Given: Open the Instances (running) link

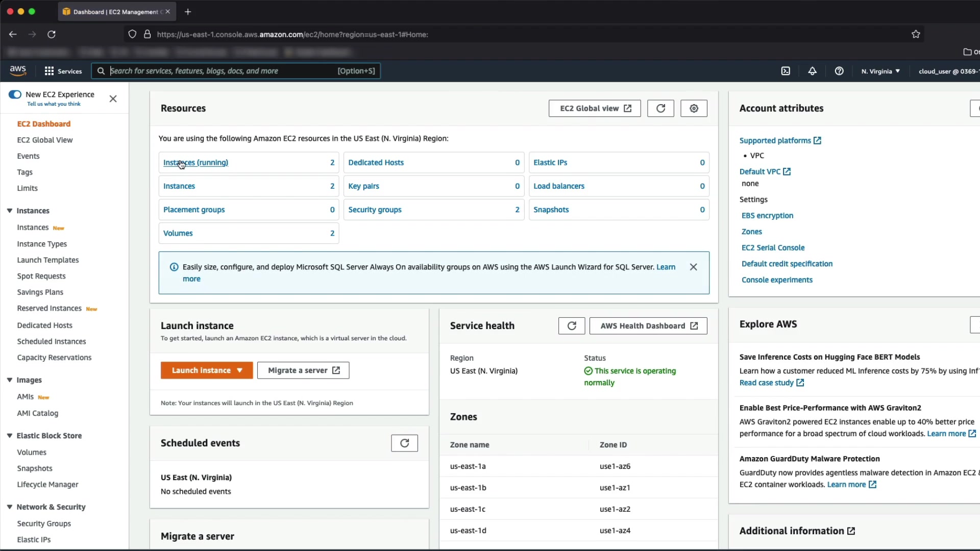Looking at the screenshot, I should [x=195, y=162].
